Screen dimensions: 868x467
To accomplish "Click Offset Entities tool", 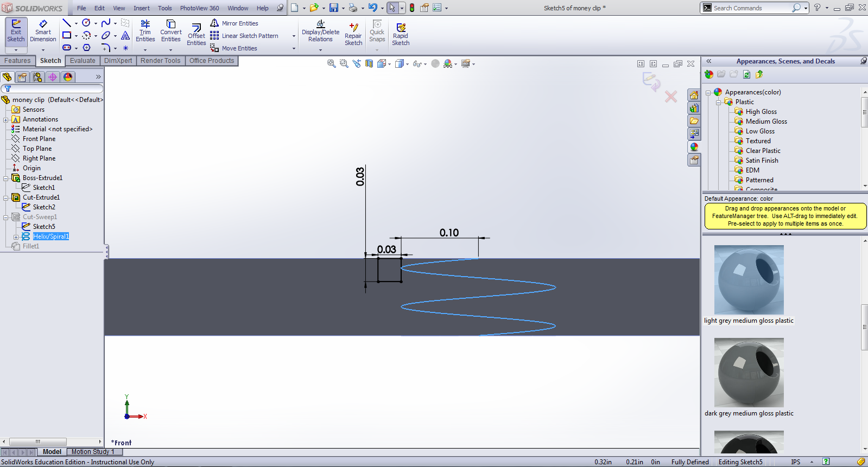I will pos(197,35).
